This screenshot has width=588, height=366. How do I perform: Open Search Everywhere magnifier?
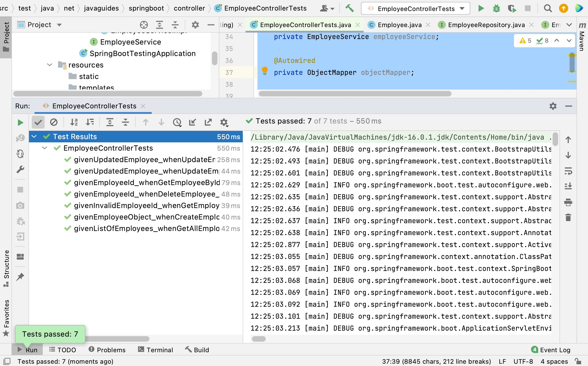[x=548, y=8]
